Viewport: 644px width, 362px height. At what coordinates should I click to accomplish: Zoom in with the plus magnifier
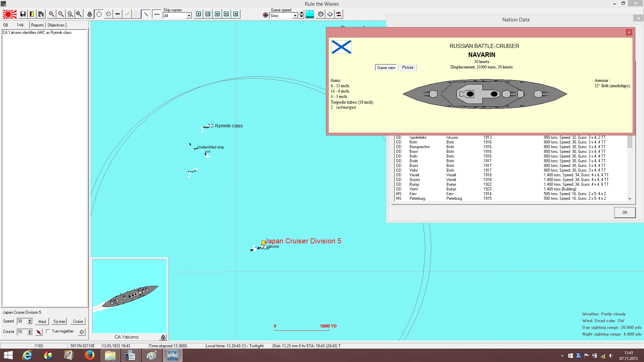click(51, 14)
